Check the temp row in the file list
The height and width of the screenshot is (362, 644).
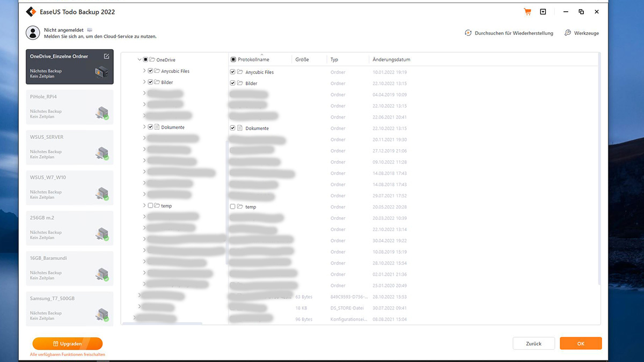point(232,206)
